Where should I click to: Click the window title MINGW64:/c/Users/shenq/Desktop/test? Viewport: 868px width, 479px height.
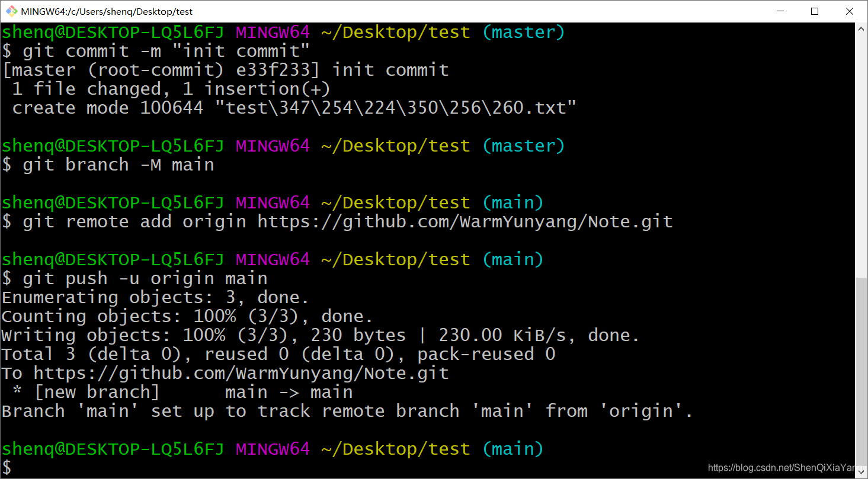(107, 11)
